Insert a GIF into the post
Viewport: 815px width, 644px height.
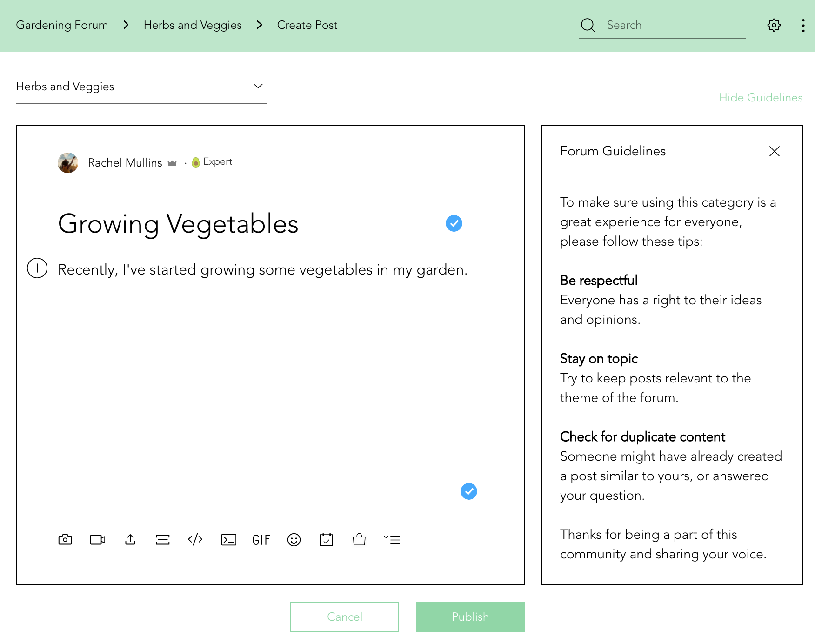261,540
